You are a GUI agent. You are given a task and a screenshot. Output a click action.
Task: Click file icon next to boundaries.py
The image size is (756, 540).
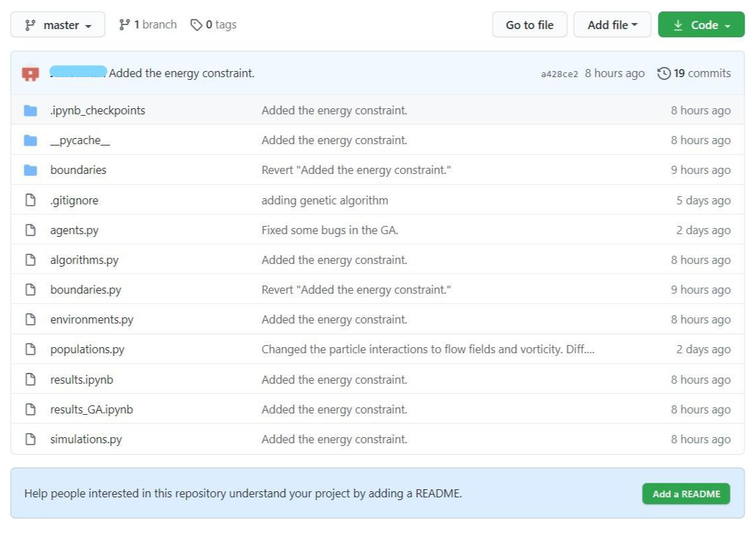pos(30,290)
